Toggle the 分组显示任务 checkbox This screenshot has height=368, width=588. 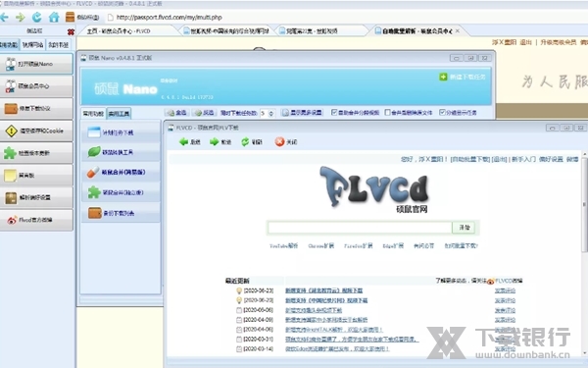coord(442,112)
